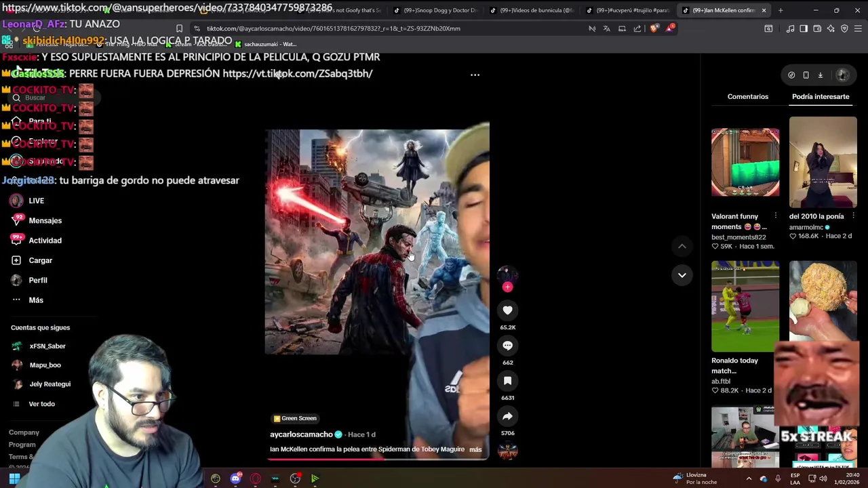Viewport: 868px width, 488px height.
Task: Click the phone app icon in top pill
Action: pyautogui.click(x=806, y=75)
